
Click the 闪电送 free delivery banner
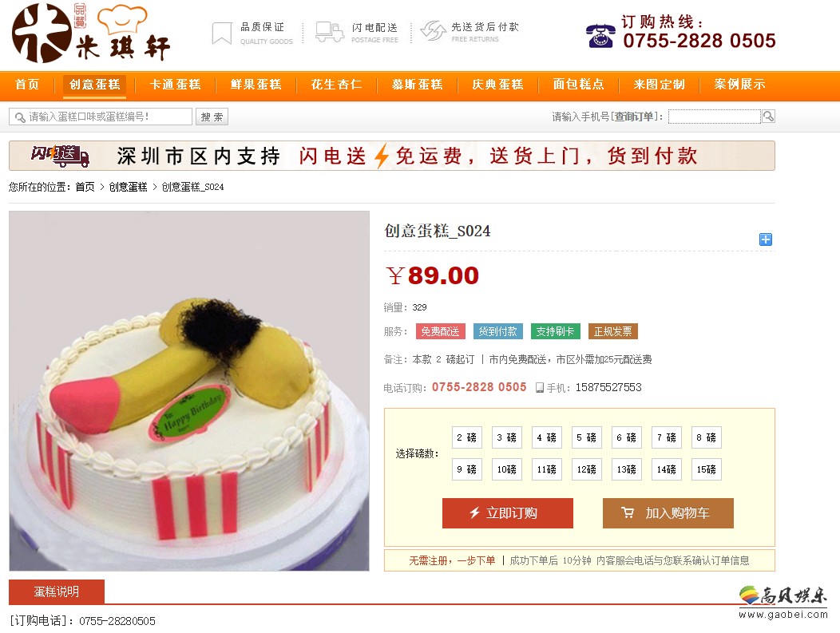(392, 156)
